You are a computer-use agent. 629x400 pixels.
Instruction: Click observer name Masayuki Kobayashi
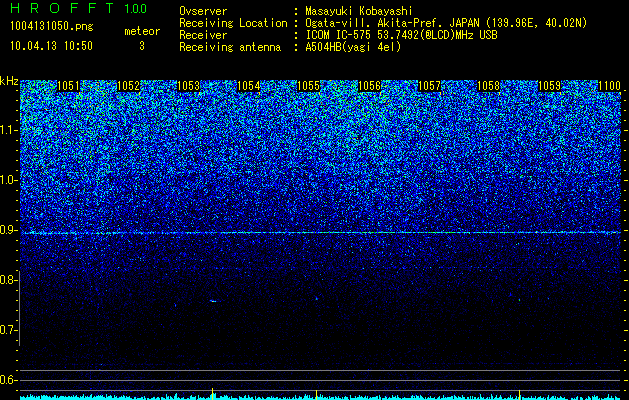[x=359, y=11]
